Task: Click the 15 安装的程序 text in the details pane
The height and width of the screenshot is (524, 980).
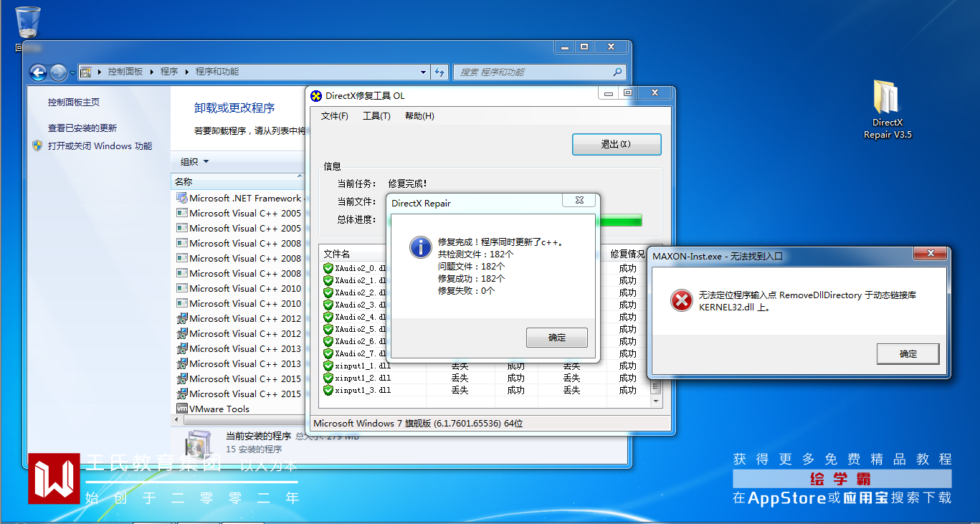Action: pyautogui.click(x=254, y=449)
